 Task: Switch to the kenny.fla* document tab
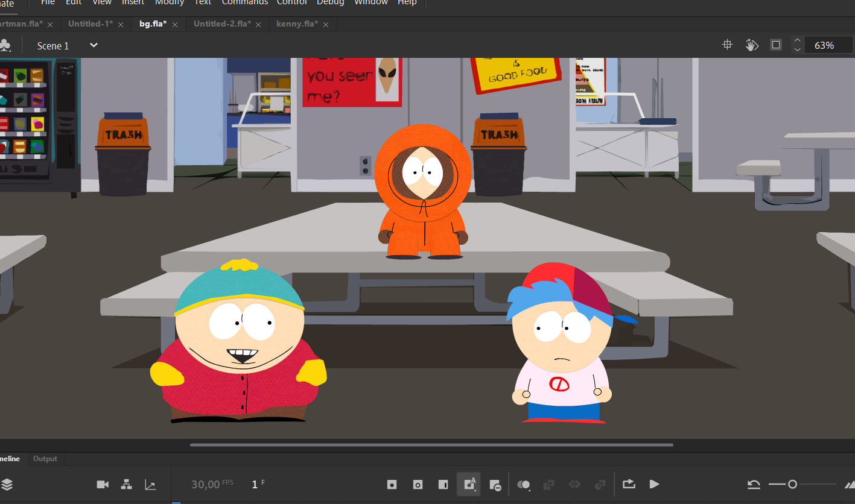pos(297,24)
